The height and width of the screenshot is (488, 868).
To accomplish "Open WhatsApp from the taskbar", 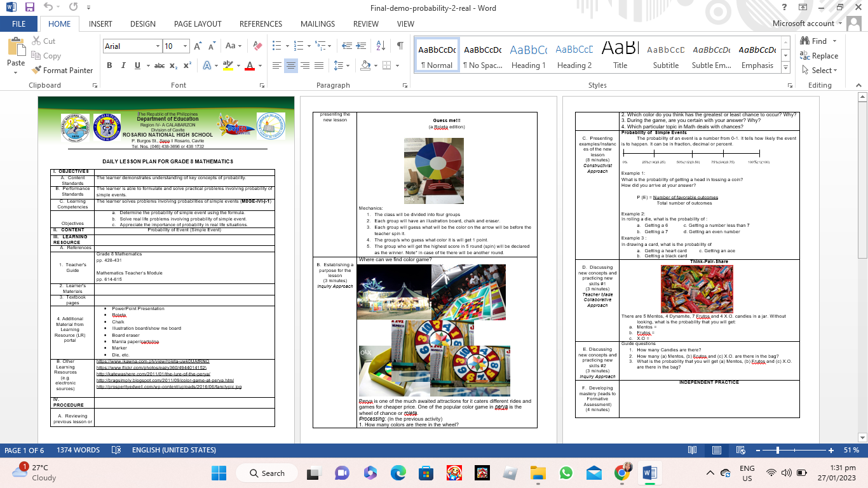I will coord(566,473).
